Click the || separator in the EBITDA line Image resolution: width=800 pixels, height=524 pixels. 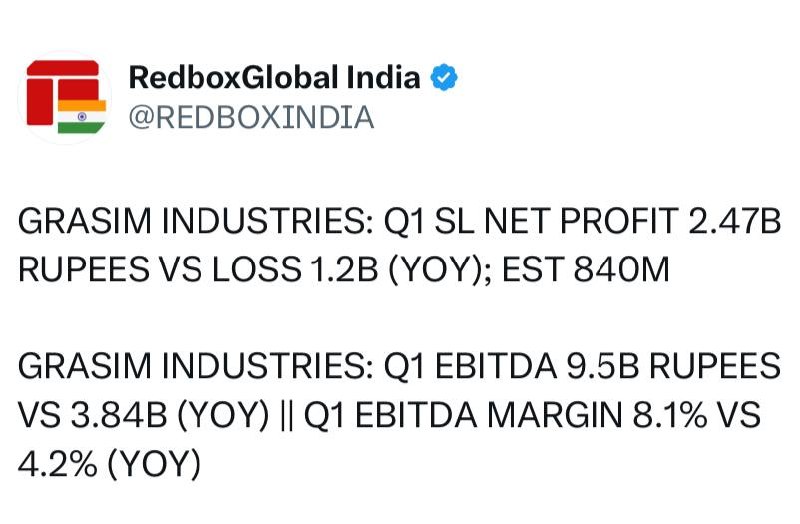pos(287,415)
